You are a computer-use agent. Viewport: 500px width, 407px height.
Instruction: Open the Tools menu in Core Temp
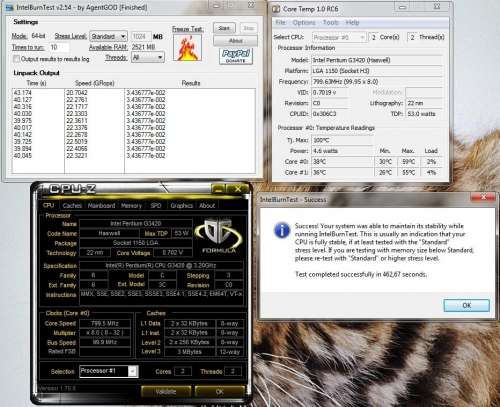pyautogui.click(x=331, y=23)
